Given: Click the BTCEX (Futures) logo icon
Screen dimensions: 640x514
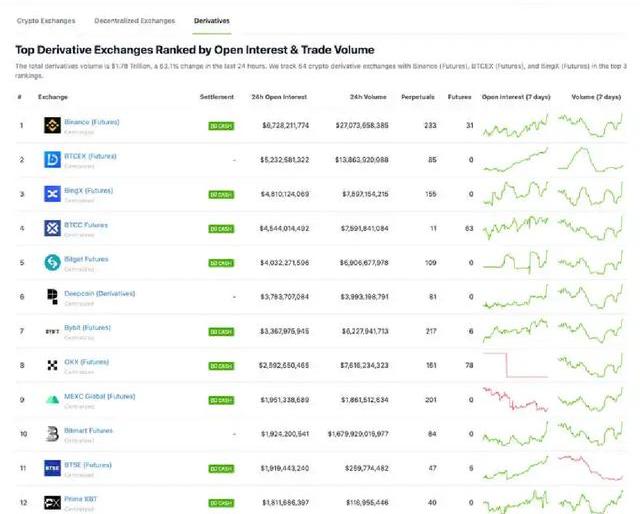Looking at the screenshot, I should click(x=52, y=160).
